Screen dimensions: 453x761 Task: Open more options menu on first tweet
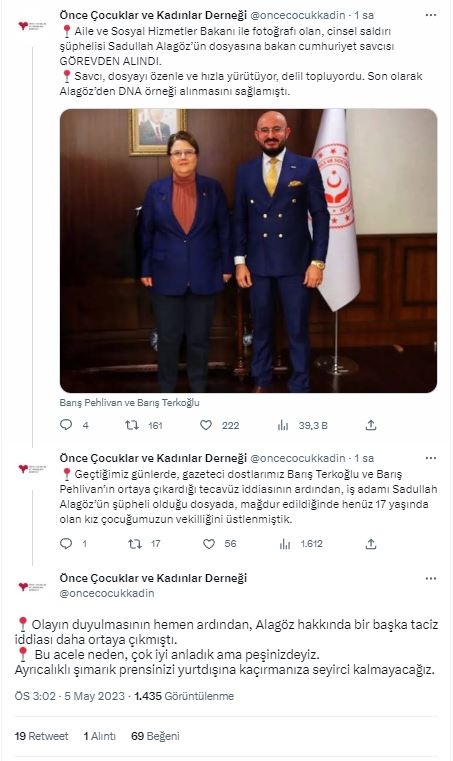[x=431, y=15]
